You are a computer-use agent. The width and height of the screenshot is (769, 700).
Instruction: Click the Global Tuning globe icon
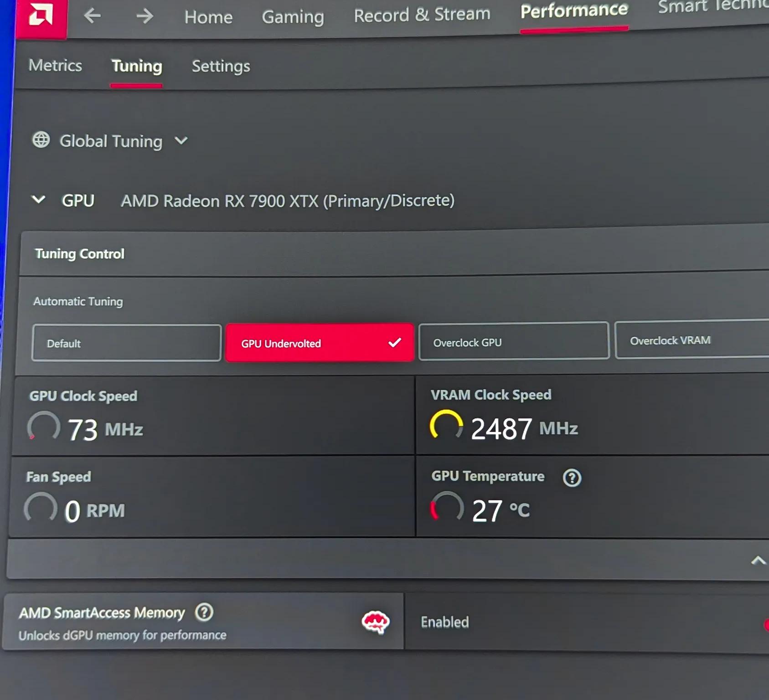(41, 140)
